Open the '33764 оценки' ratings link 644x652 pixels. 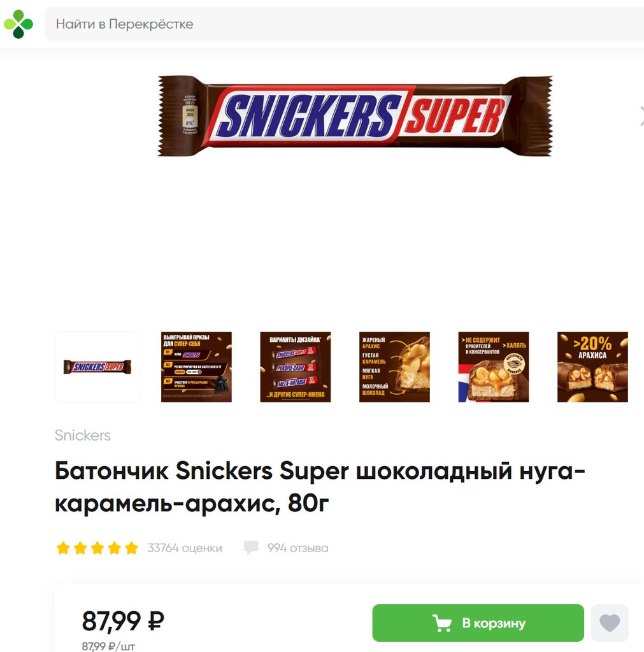click(x=185, y=548)
